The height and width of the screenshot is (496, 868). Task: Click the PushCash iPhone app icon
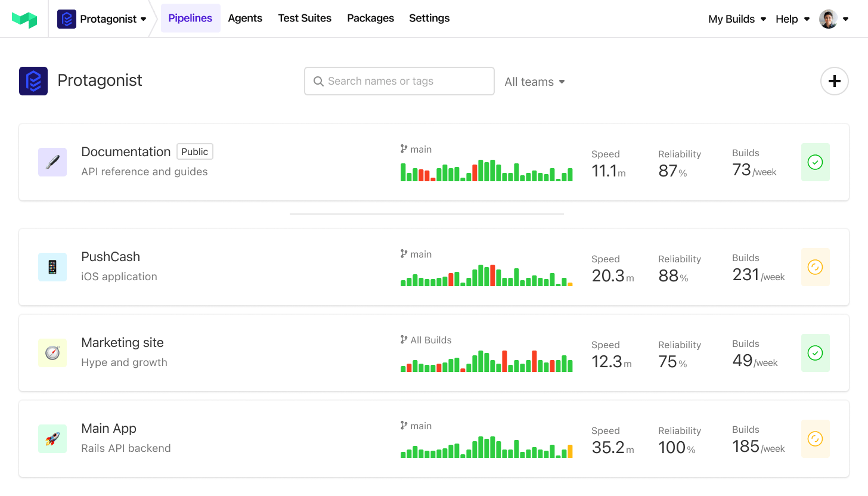tap(52, 266)
